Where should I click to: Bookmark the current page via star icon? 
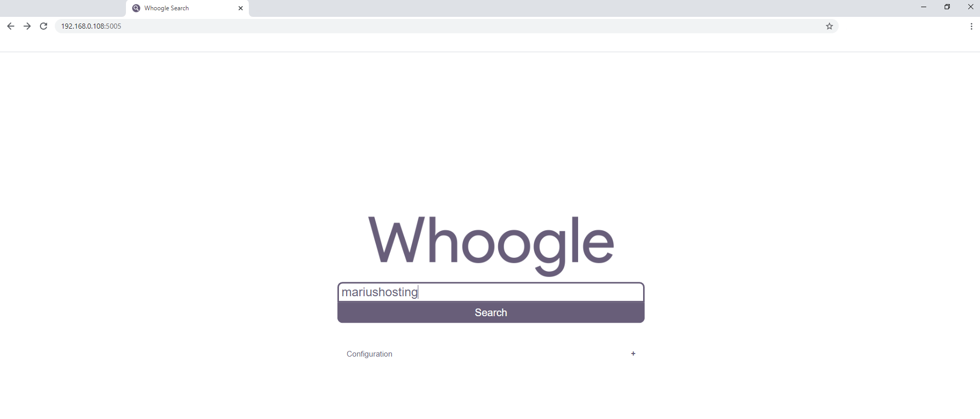pyautogui.click(x=829, y=26)
